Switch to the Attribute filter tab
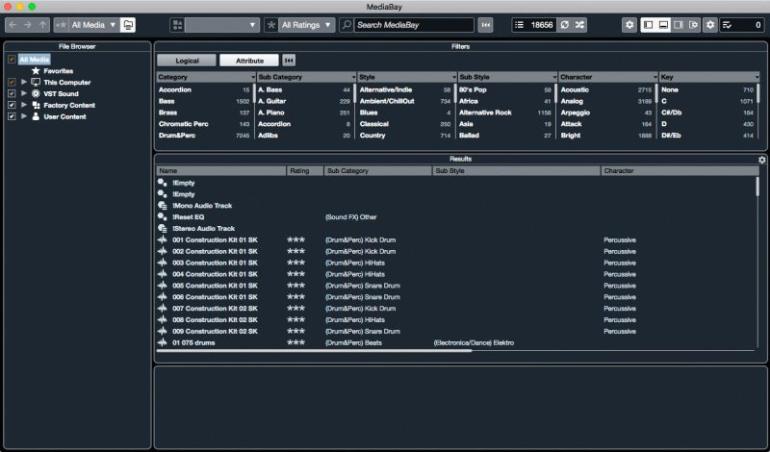This screenshot has width=770, height=452. click(x=249, y=60)
